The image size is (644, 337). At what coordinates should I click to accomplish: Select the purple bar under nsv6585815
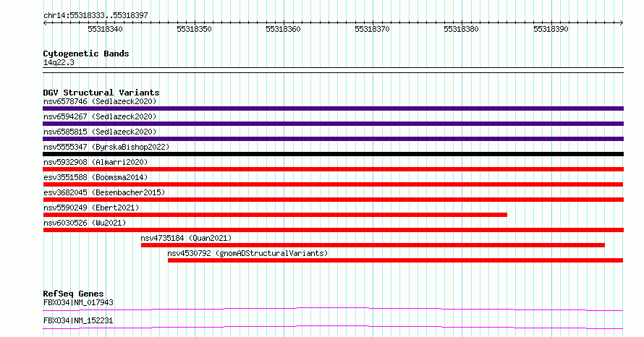click(x=333, y=139)
